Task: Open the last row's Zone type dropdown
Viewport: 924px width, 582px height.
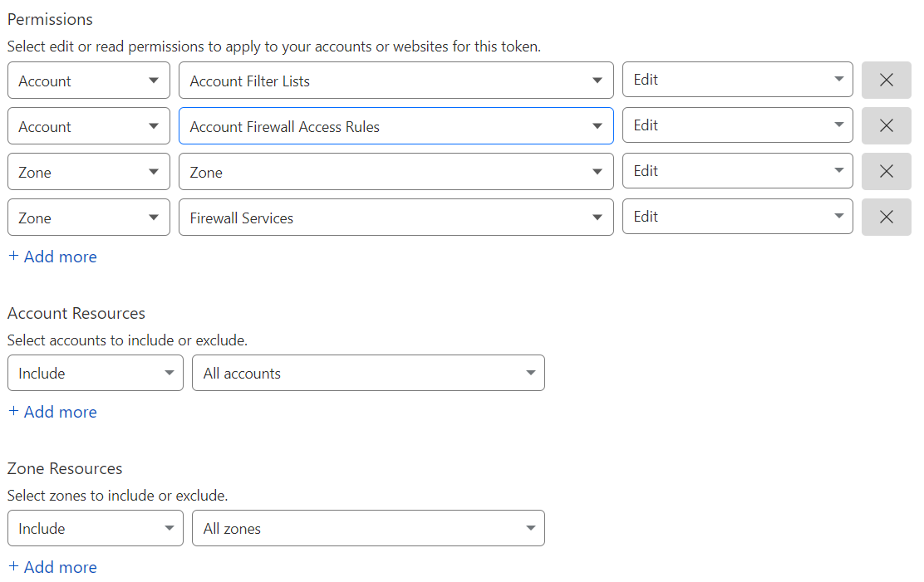Action: click(x=88, y=218)
